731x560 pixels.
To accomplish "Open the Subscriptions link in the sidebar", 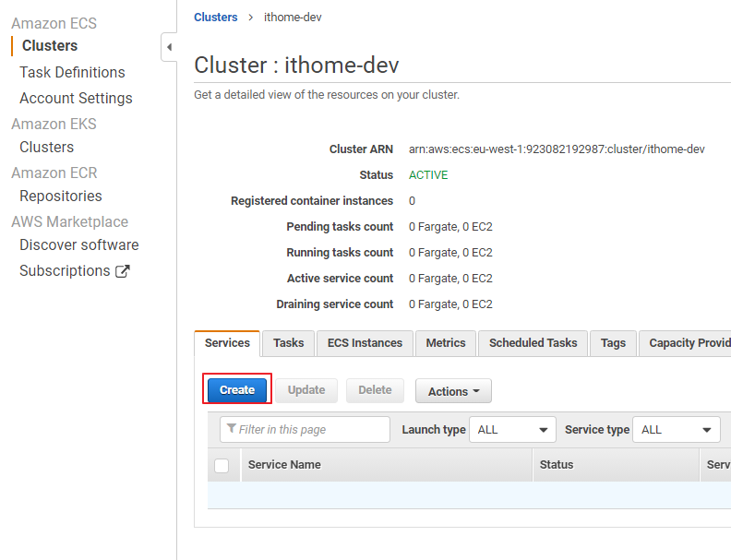I will point(75,270).
